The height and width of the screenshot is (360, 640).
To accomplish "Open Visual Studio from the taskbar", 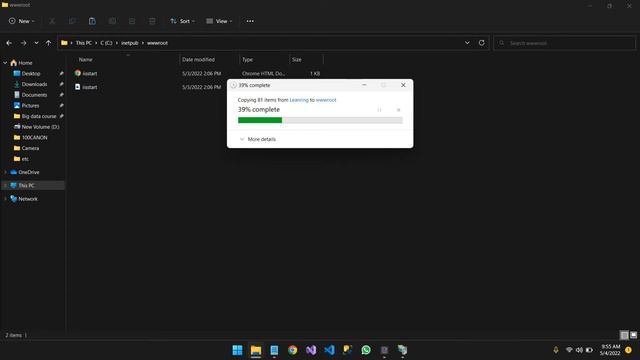I will pyautogui.click(x=311, y=350).
